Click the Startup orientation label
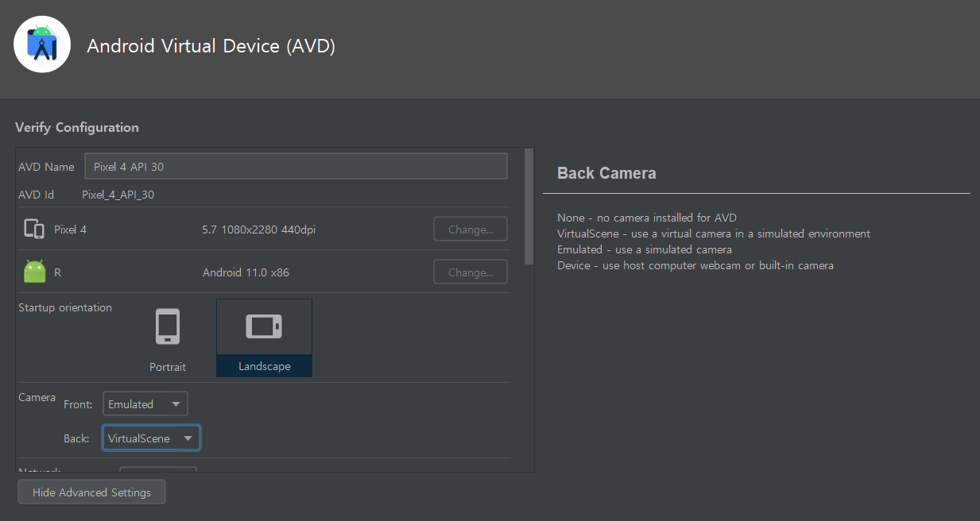This screenshot has width=980, height=521. (x=65, y=307)
